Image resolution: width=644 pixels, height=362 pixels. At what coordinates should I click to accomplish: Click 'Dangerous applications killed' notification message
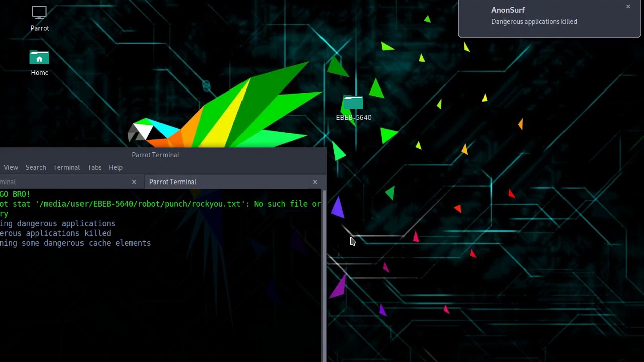click(534, 21)
